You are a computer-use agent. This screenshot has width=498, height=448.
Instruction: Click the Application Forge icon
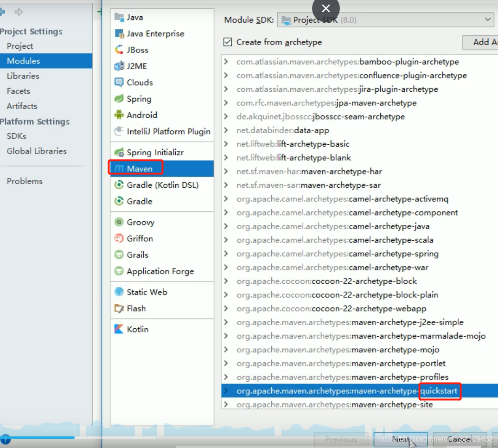click(119, 271)
